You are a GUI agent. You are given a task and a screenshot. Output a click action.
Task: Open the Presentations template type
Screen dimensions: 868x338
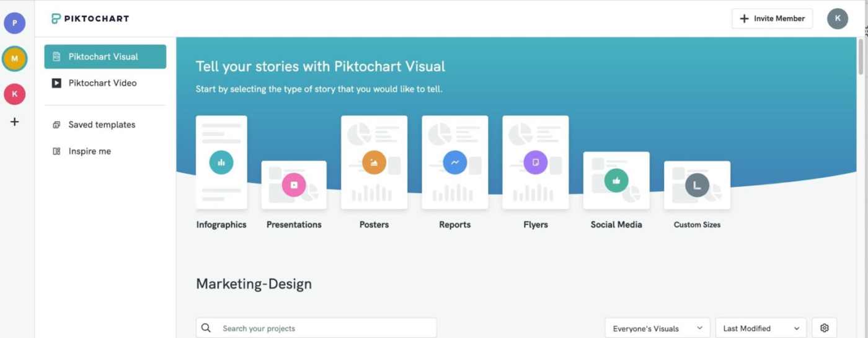click(294, 185)
